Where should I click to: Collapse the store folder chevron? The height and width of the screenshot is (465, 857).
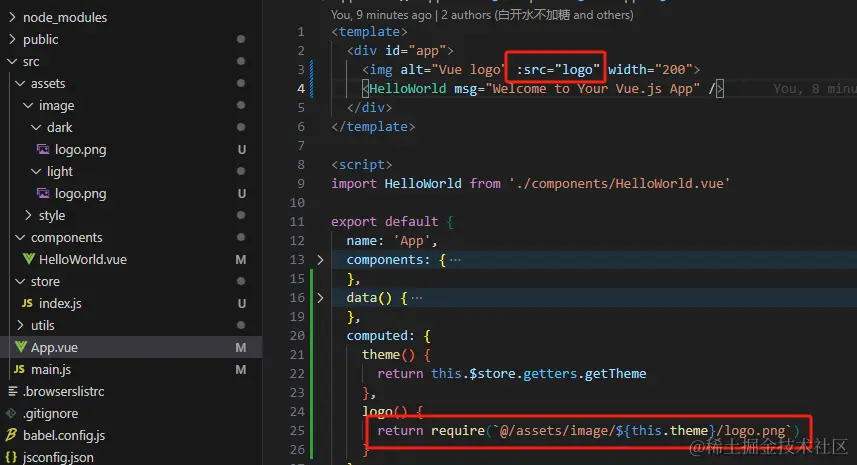[20, 281]
